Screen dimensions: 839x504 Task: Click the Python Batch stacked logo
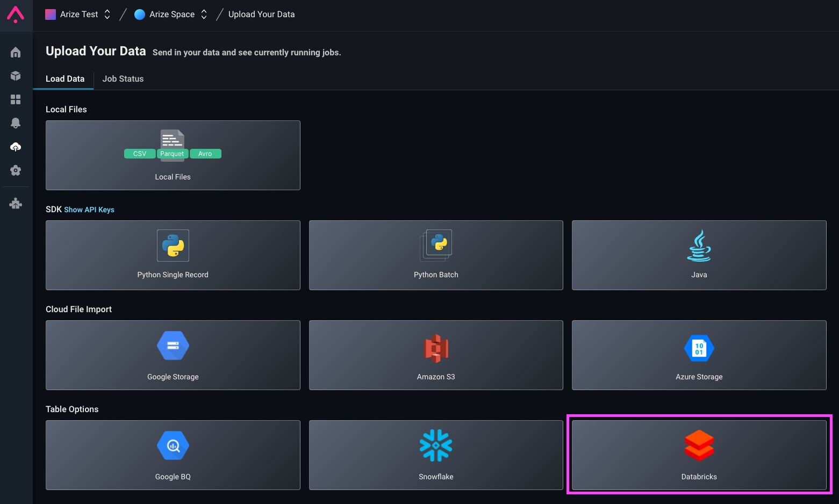pyautogui.click(x=436, y=246)
